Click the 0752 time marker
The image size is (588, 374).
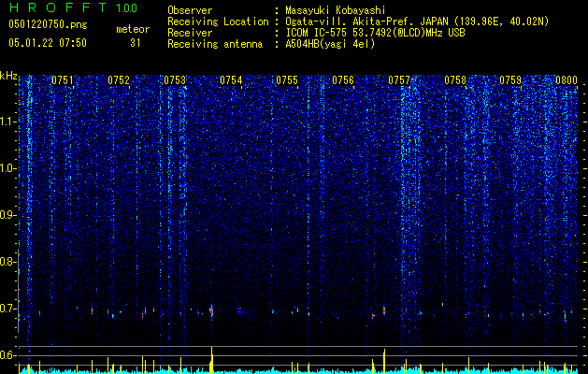coord(119,80)
